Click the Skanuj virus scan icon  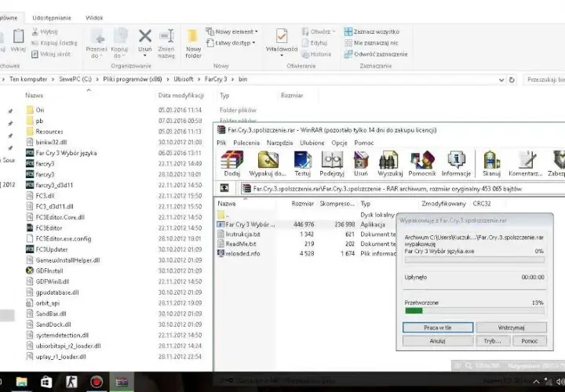tap(491, 164)
